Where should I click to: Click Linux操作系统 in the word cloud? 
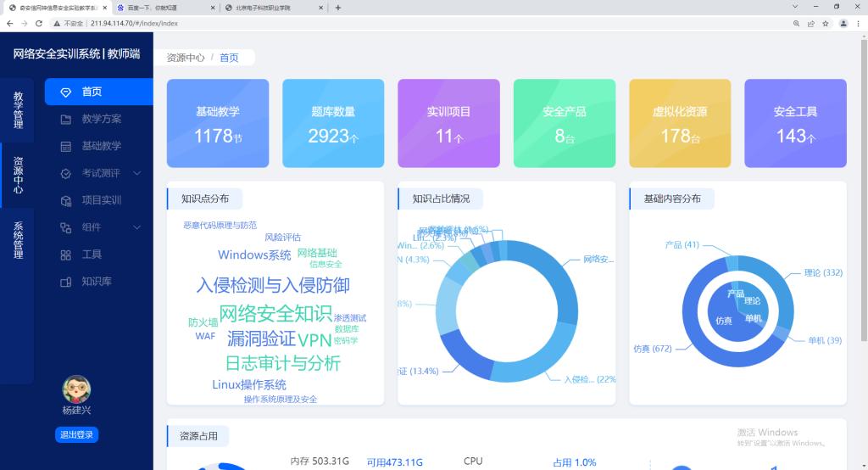pyautogui.click(x=249, y=384)
